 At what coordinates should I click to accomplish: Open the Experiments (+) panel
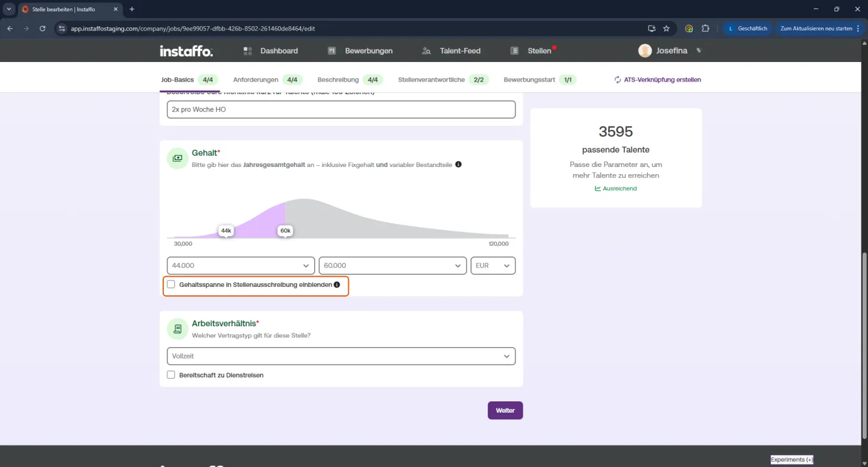click(x=792, y=460)
